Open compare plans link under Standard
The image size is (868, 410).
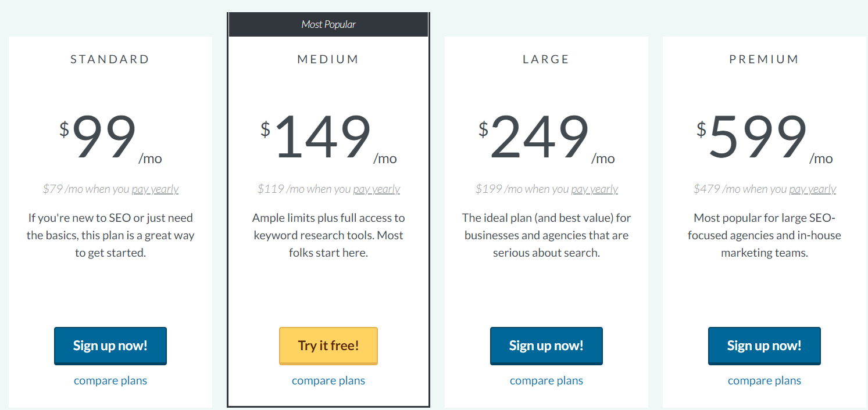point(110,381)
